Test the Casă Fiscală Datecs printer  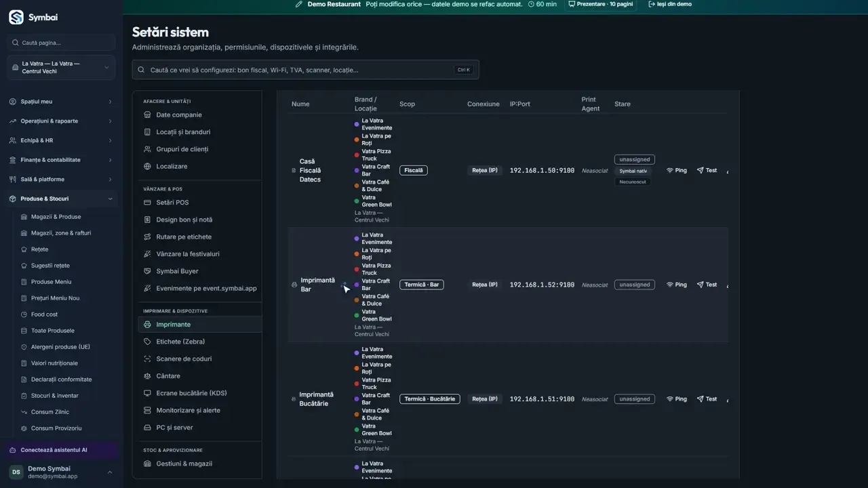(x=707, y=171)
